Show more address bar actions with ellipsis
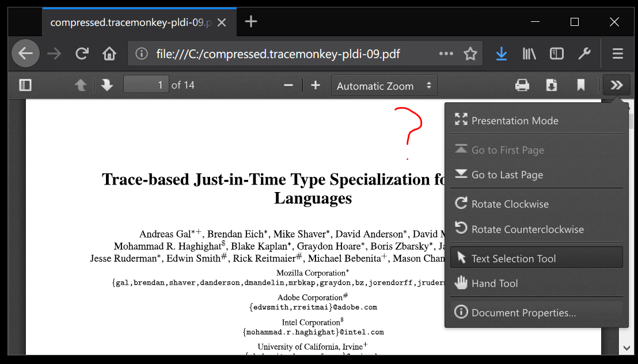 (446, 53)
